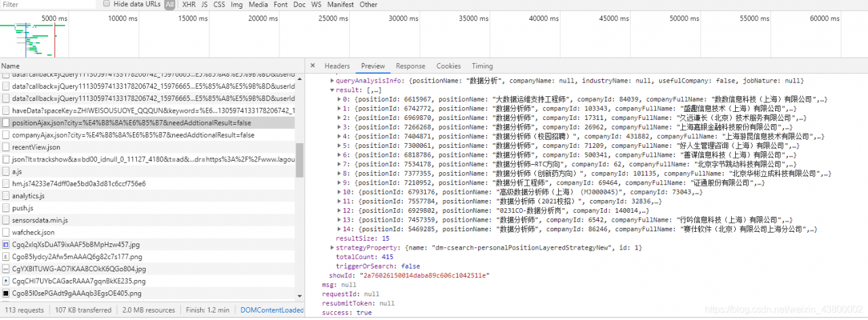Click the showId value line
Viewport: 868px width, 320px height.
point(408,276)
